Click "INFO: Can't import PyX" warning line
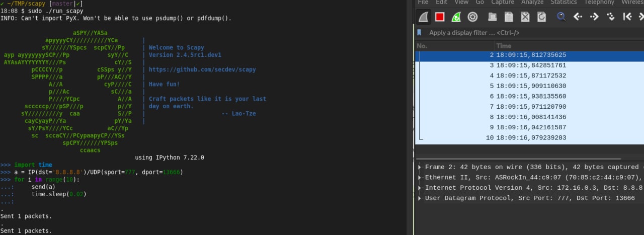Screen dimensions: 644x235 point(116,18)
